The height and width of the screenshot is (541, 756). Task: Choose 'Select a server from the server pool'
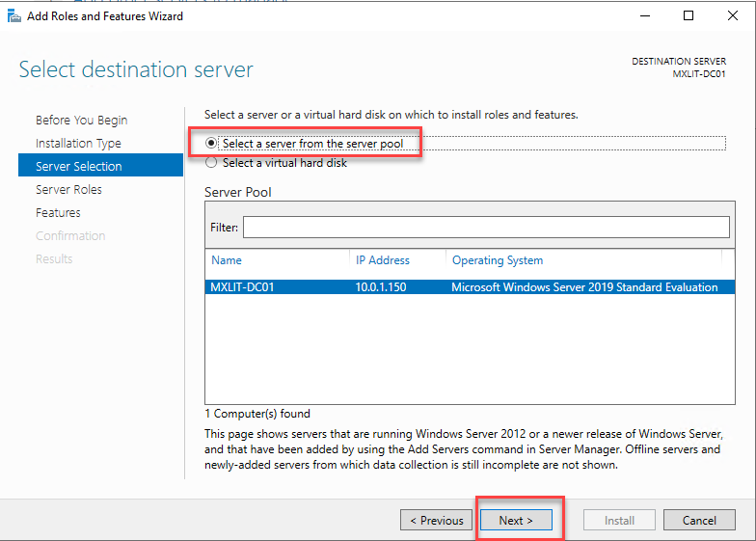211,144
